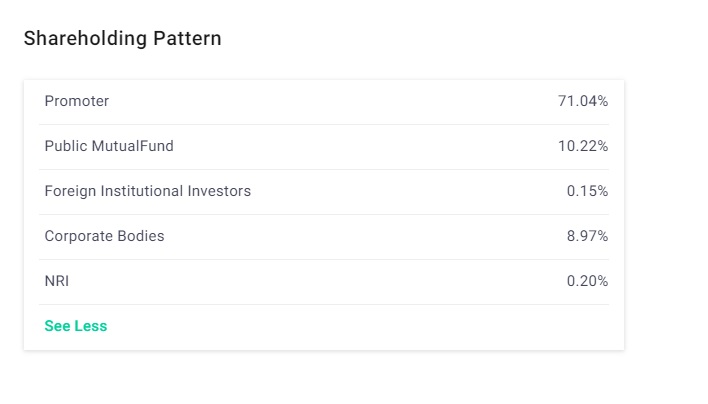
Task: Click the 71.04% Promoter value
Action: 583,101
